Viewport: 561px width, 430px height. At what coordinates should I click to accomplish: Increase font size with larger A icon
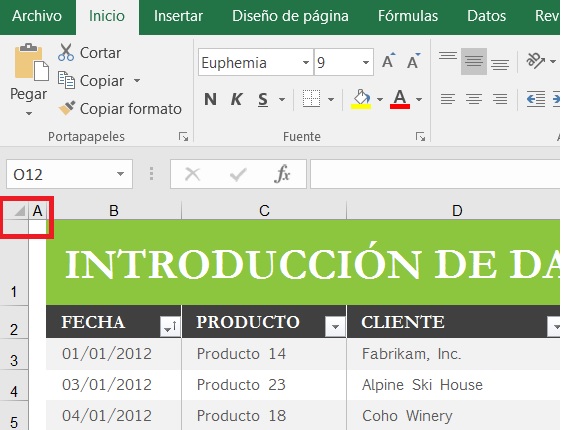point(389,61)
